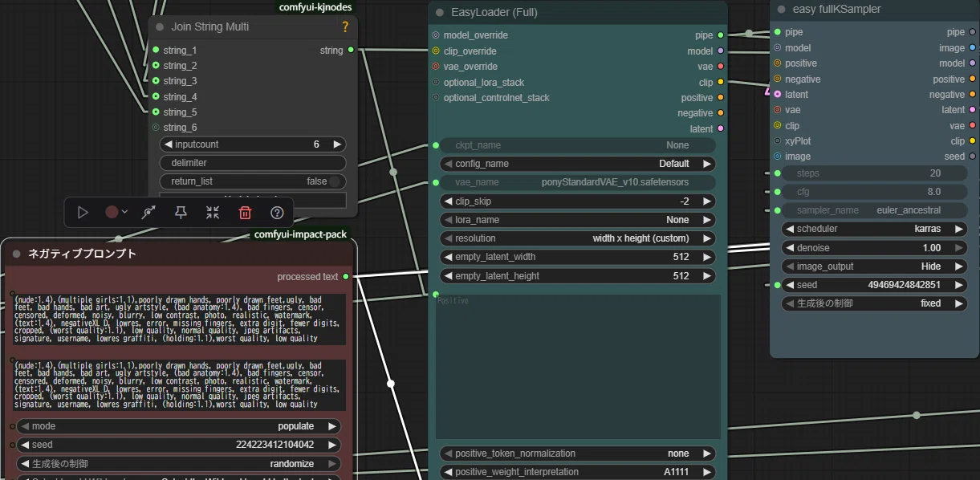Click the first negative prompt text box
The height and width of the screenshot is (480, 980).
coord(178,319)
